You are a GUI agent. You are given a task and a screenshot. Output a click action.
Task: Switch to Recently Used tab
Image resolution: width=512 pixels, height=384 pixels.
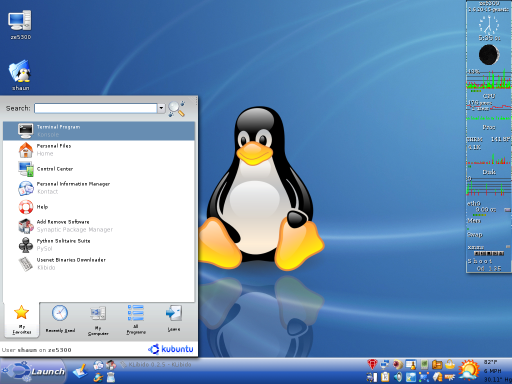tap(60, 319)
